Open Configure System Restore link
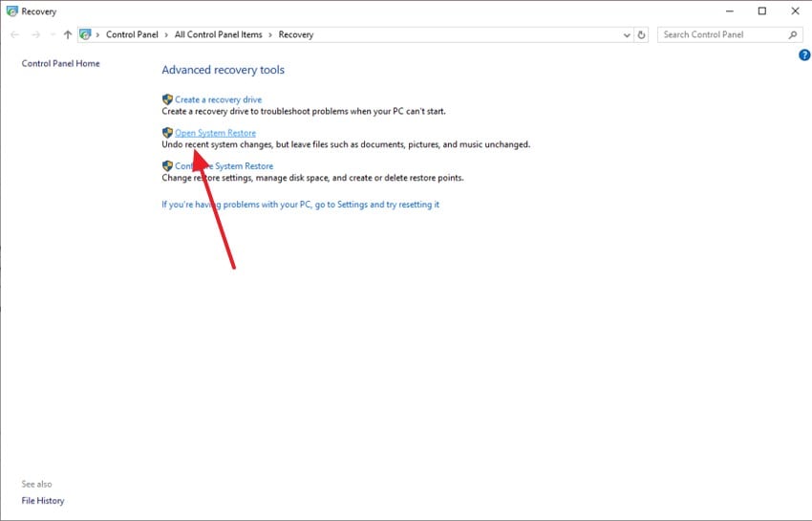812x521 pixels. (x=224, y=166)
